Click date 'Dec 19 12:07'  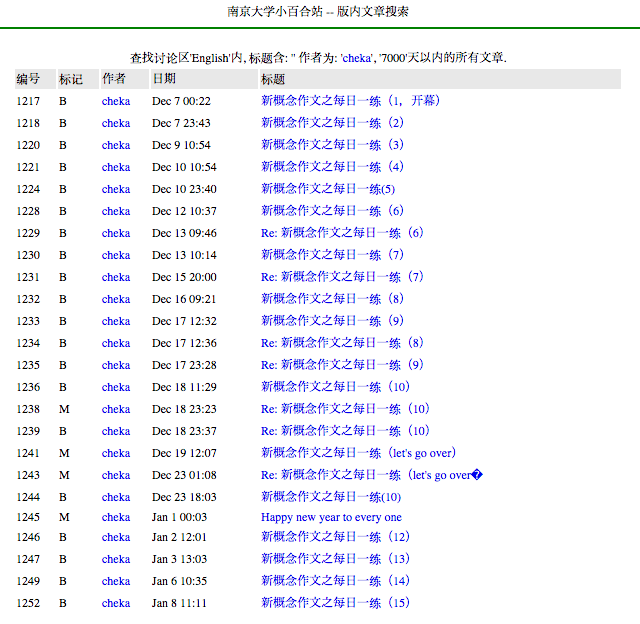pos(184,453)
